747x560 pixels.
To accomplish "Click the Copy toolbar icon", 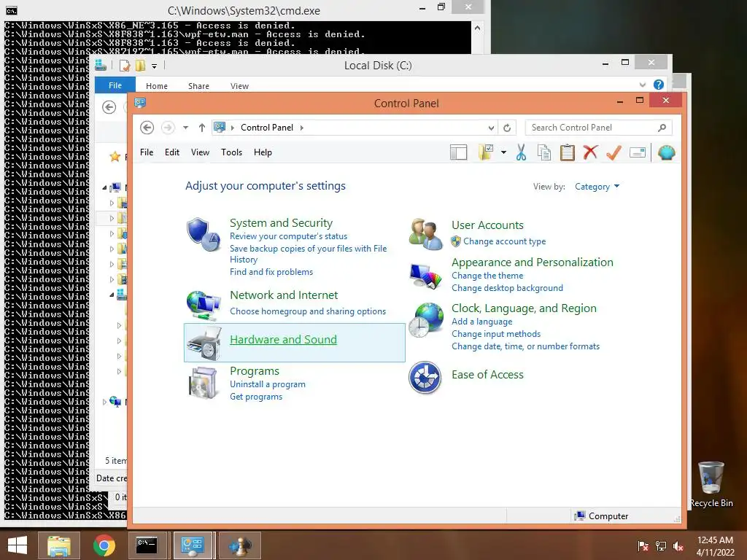I will (x=544, y=152).
